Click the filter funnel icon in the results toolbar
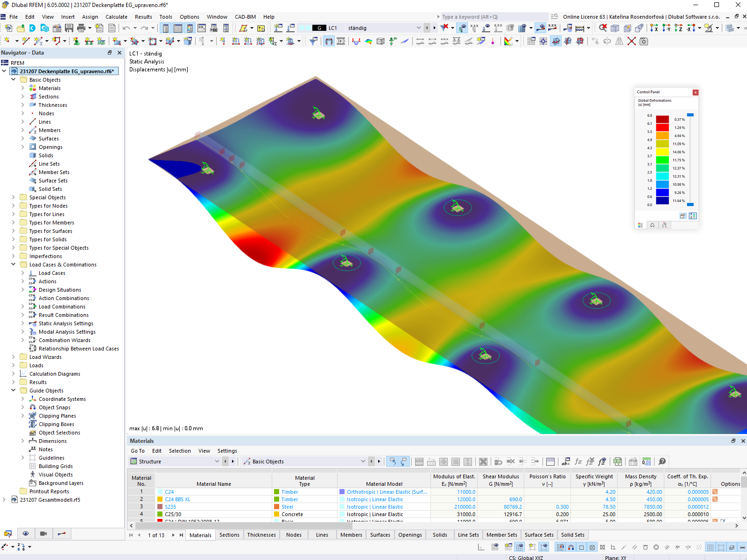Screen dimensions: 747x560 point(313,41)
